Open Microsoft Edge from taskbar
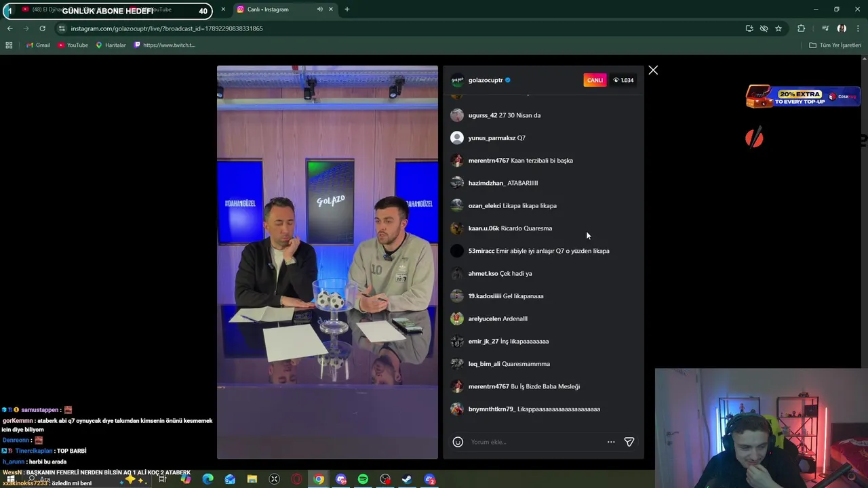 pyautogui.click(x=208, y=479)
